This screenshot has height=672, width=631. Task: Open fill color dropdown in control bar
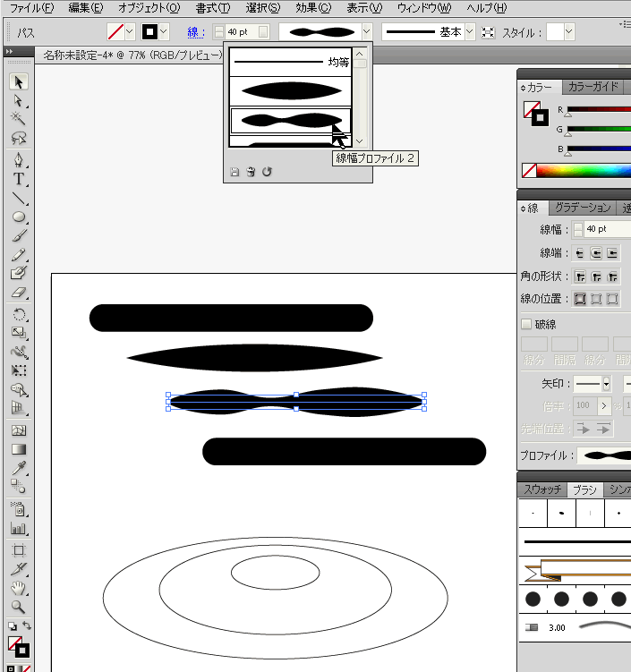tap(130, 31)
